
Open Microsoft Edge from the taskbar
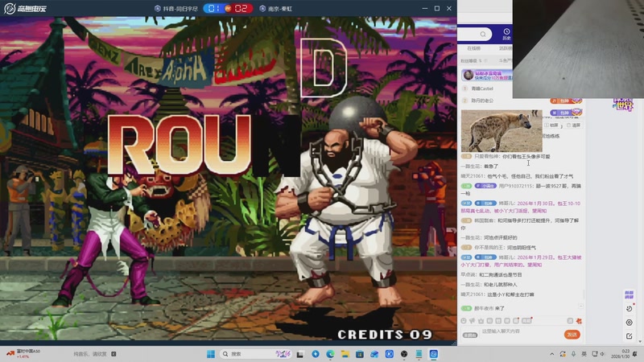click(x=330, y=354)
